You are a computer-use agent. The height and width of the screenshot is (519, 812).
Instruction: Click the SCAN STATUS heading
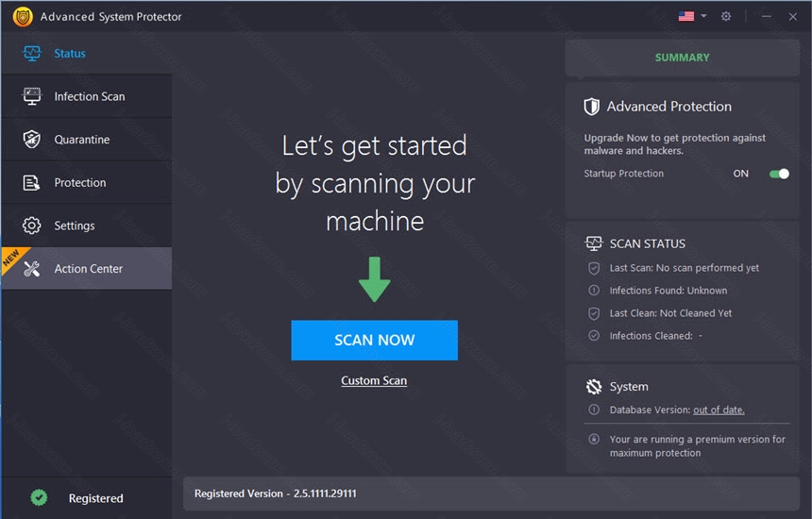click(x=648, y=243)
